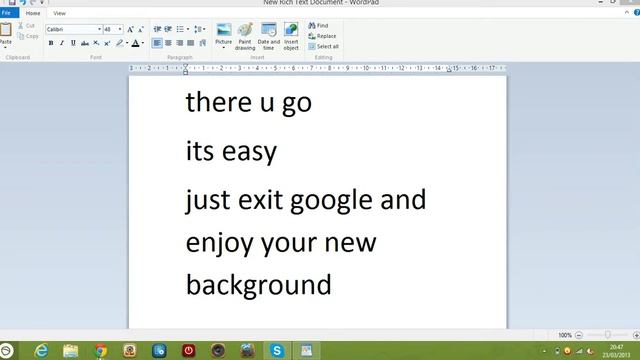640x360 pixels.
Task: Open the text color dropdown arrow
Action: tap(143, 43)
